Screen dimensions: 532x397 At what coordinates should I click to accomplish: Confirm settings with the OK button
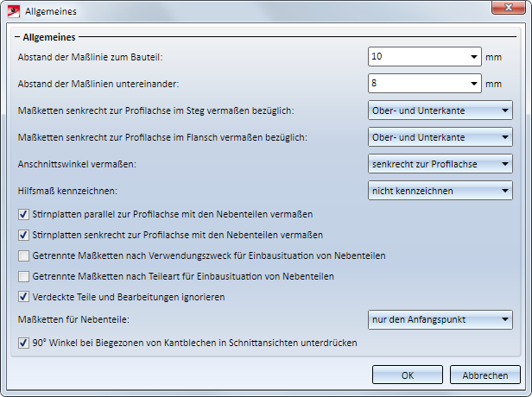408,375
